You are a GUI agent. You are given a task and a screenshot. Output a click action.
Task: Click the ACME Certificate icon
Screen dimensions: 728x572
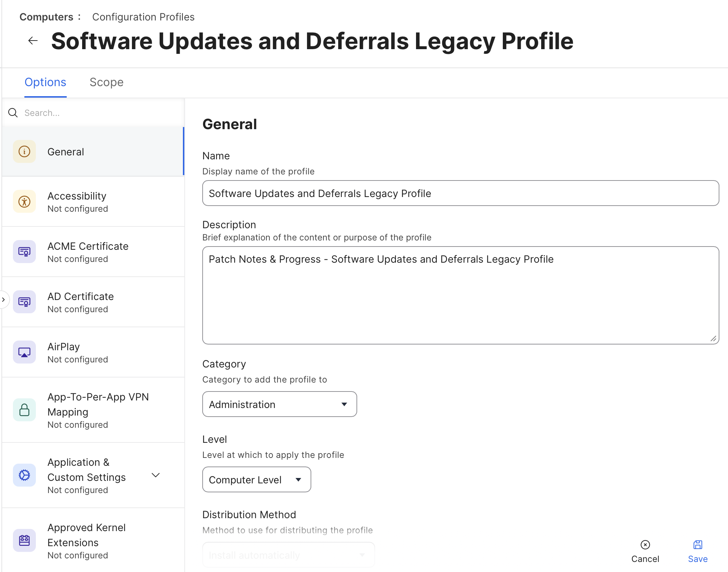coord(24,252)
